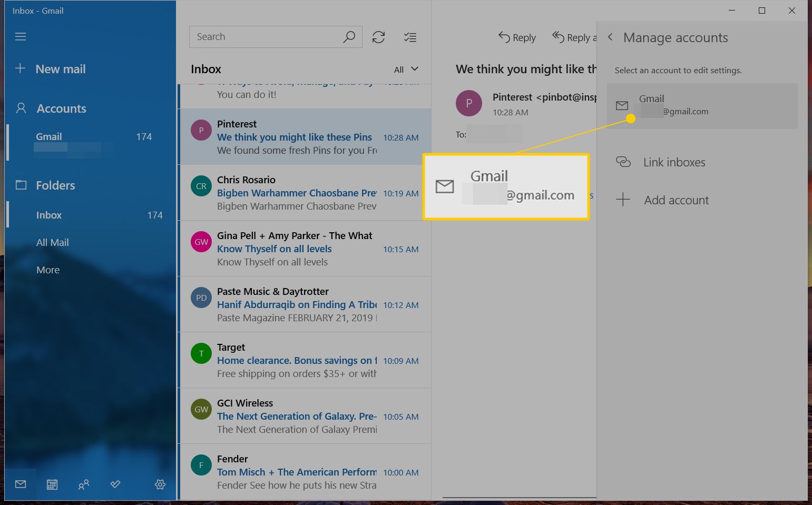This screenshot has height=505, width=812.
Task: Click the F avatar for Fender
Action: (201, 465)
